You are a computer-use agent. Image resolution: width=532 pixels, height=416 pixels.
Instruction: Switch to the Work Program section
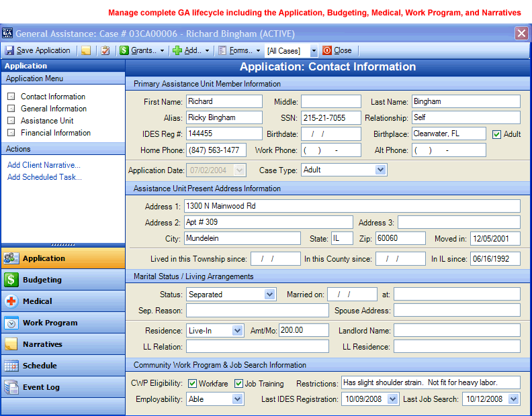tap(63, 323)
